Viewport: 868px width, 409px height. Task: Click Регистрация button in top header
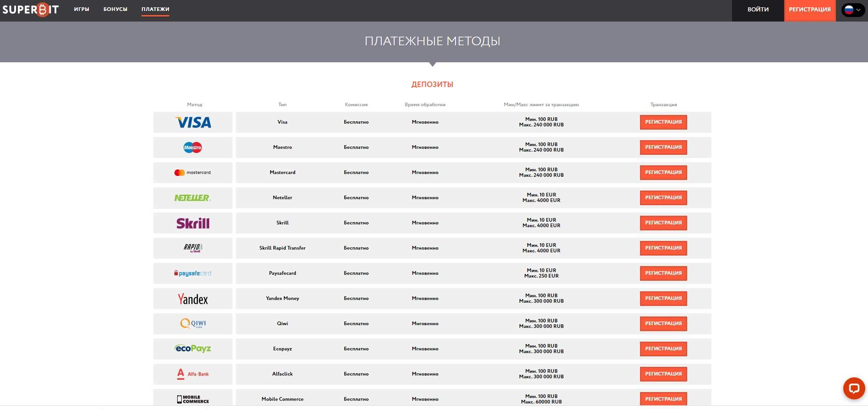(809, 10)
